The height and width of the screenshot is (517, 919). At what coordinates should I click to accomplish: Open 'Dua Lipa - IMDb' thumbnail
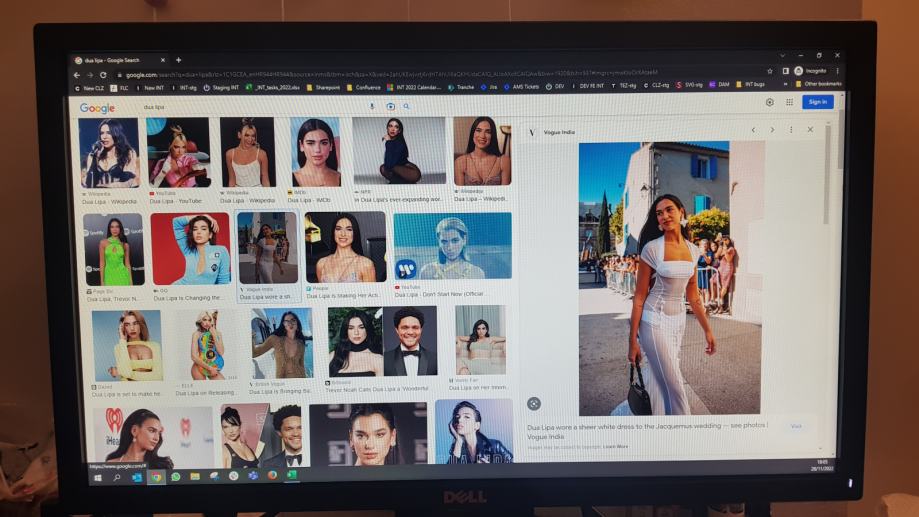click(315, 152)
